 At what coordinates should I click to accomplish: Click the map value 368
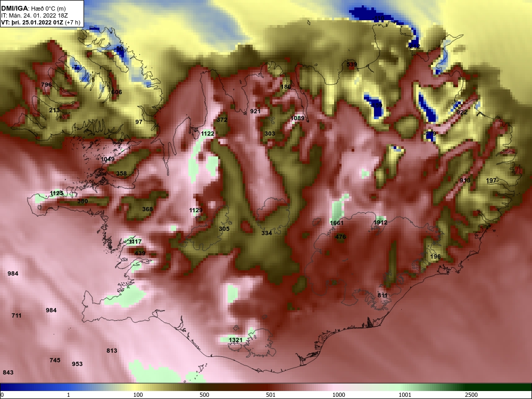(x=147, y=209)
